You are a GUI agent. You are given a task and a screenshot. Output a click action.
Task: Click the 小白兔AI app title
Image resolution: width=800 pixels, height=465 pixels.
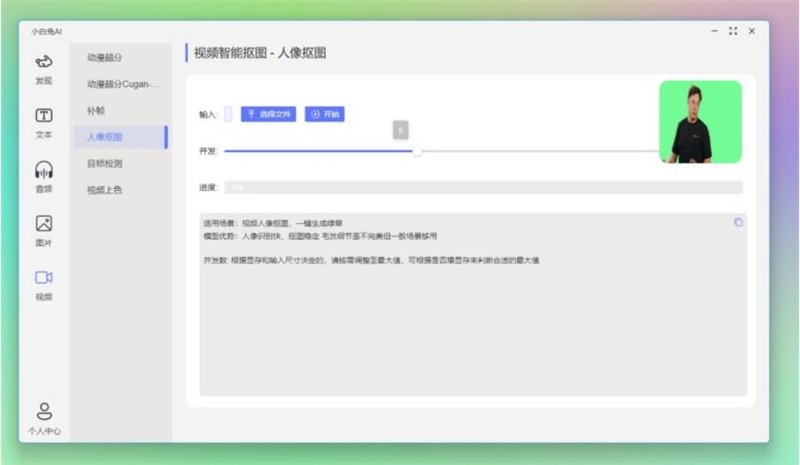pos(46,31)
